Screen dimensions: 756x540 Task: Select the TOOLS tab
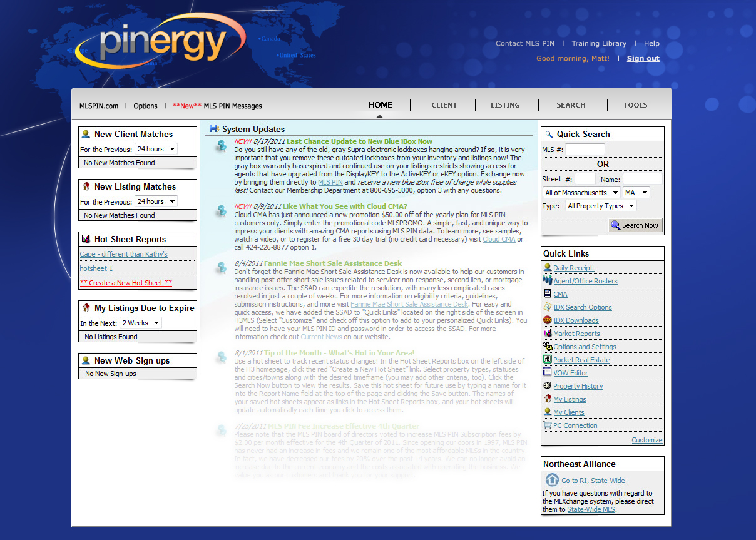click(635, 105)
